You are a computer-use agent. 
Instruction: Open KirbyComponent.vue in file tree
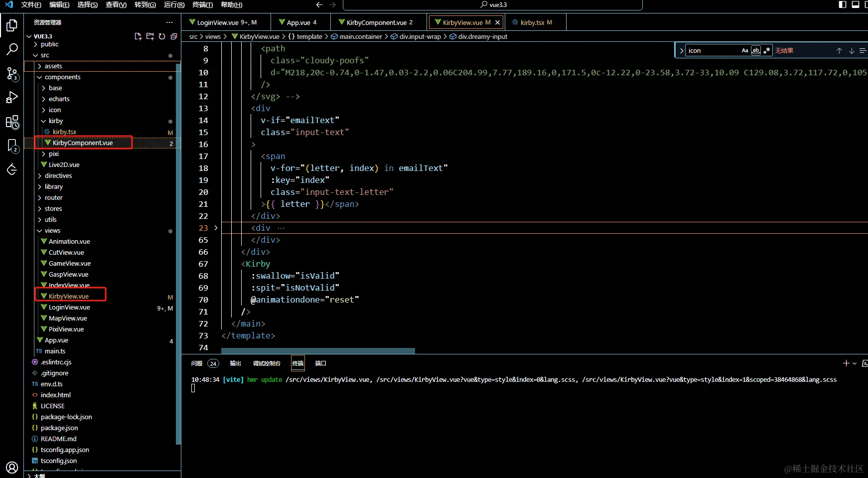click(83, 143)
